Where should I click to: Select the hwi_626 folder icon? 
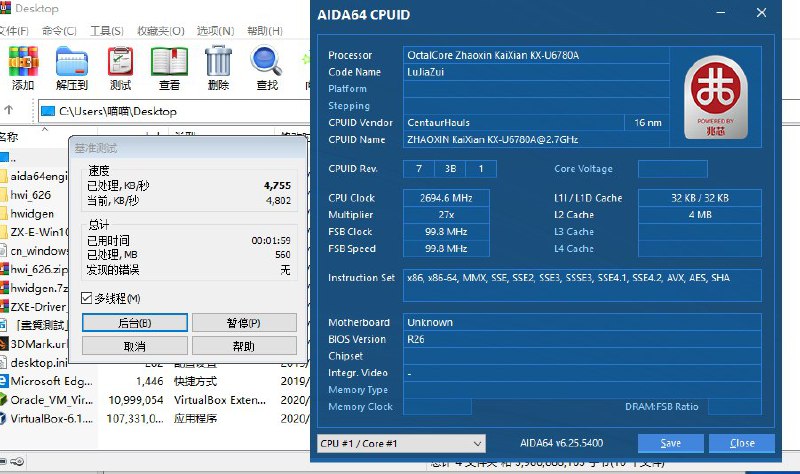tap(4, 195)
